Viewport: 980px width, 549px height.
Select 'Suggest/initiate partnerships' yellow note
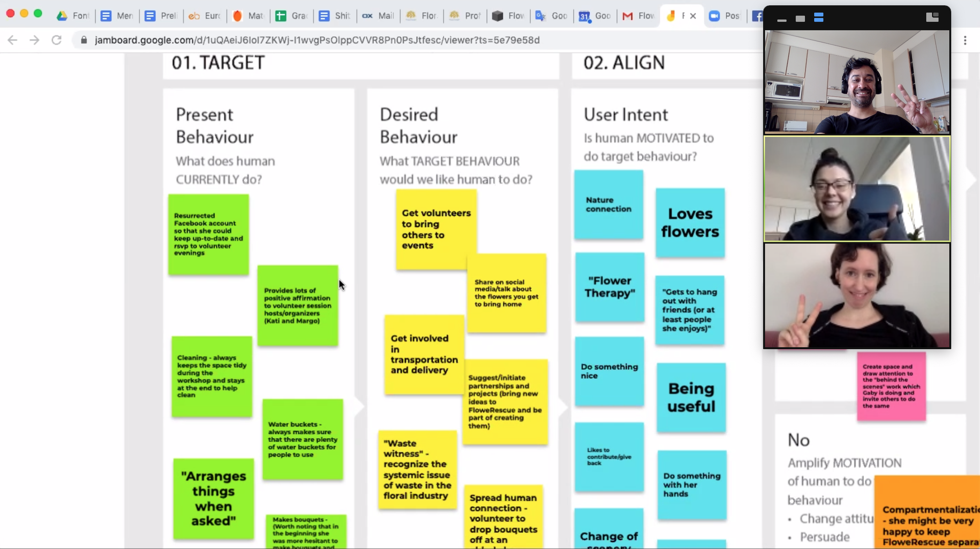[505, 402]
